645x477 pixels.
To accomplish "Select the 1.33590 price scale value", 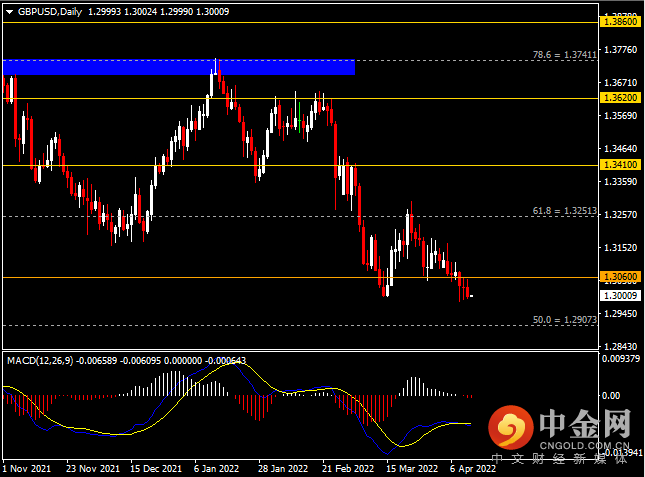I will point(620,181).
